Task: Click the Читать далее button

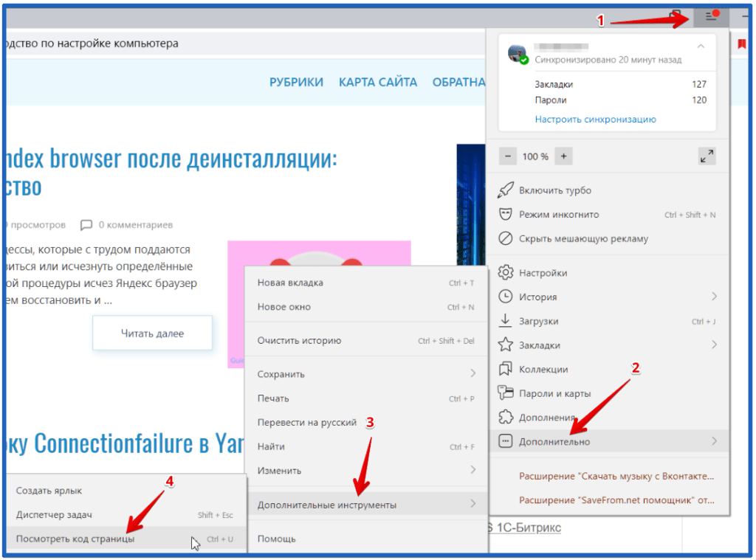Action: click(152, 333)
